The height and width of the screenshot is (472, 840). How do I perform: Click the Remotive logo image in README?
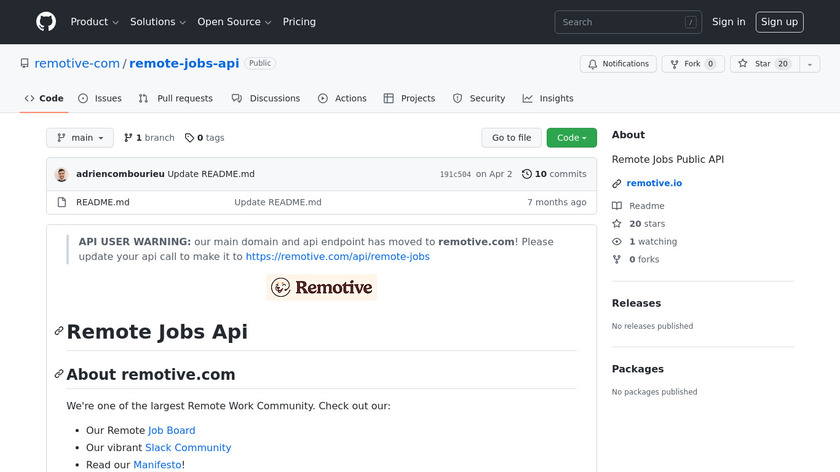pyautogui.click(x=321, y=288)
